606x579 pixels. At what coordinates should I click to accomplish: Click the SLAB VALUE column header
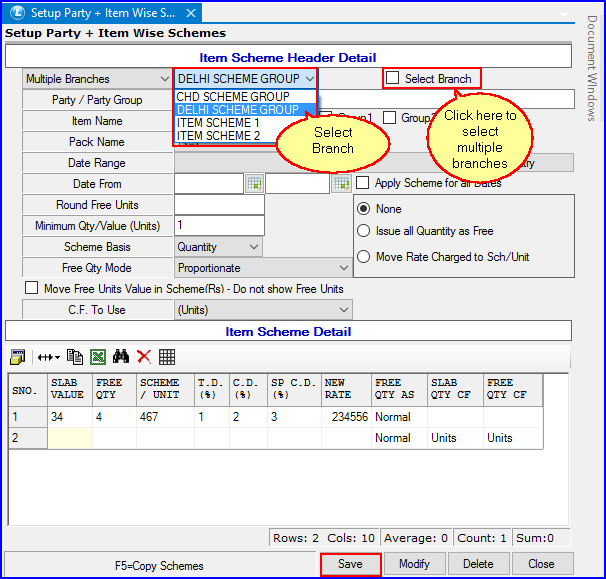point(70,389)
